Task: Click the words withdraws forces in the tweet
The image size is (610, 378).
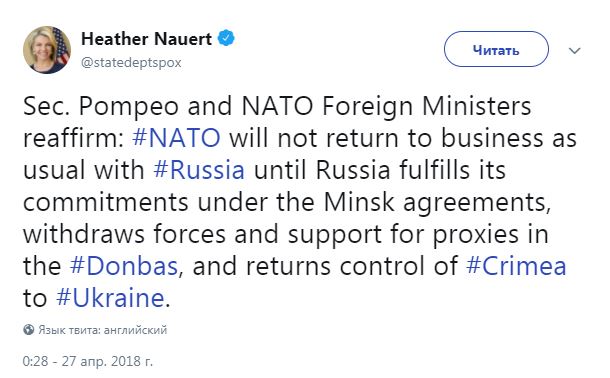Action: point(124,234)
